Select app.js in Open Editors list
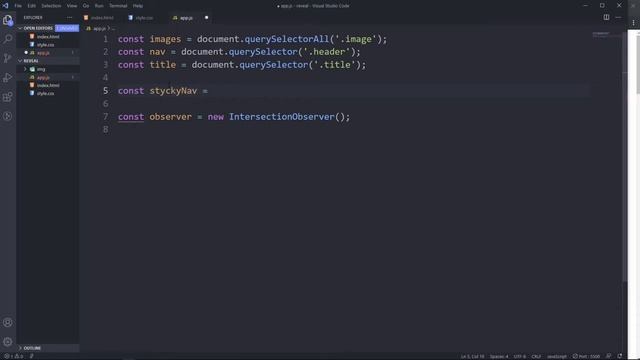 pyautogui.click(x=43, y=53)
